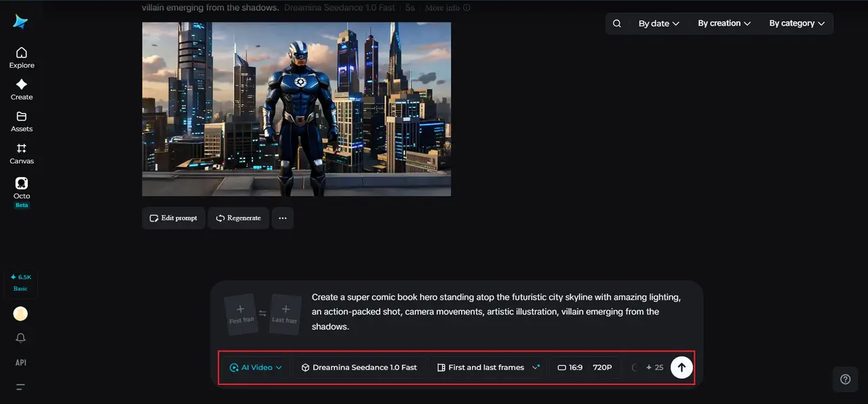Screen dimensions: 868x404
Task: Click the Dreamina logo icon
Action: pyautogui.click(x=21, y=22)
